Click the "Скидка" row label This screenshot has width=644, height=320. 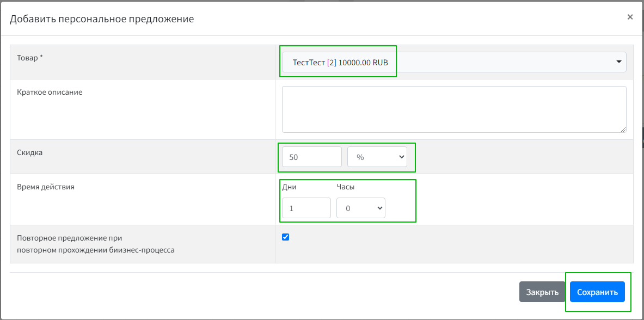pos(30,152)
